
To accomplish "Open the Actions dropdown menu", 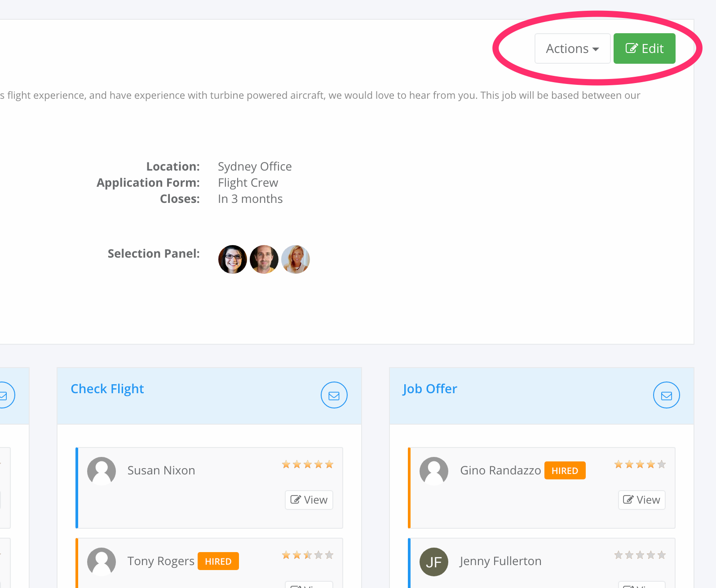I will point(572,48).
